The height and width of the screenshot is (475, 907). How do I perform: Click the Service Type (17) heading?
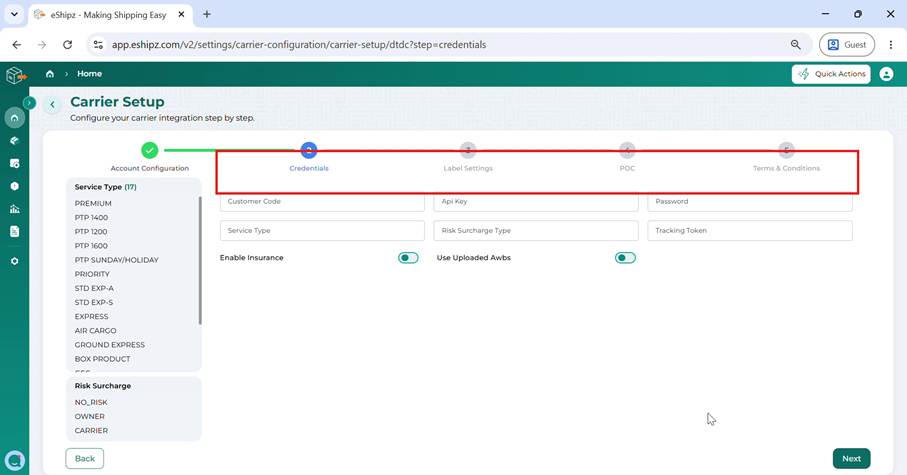pyautogui.click(x=105, y=187)
